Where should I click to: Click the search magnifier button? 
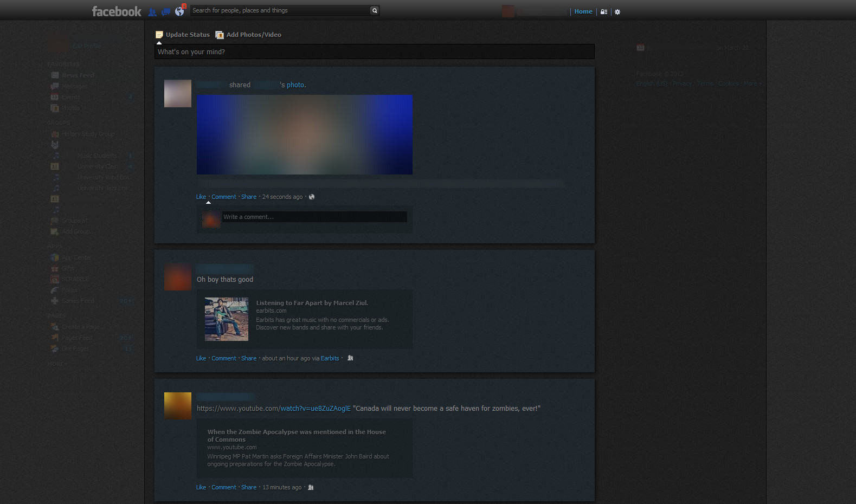[374, 11]
